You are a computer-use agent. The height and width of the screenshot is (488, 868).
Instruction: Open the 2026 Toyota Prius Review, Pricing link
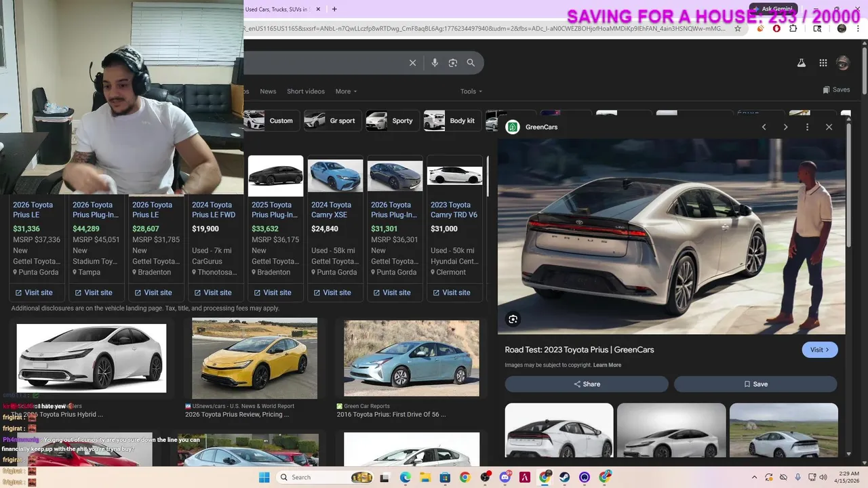(237, 414)
